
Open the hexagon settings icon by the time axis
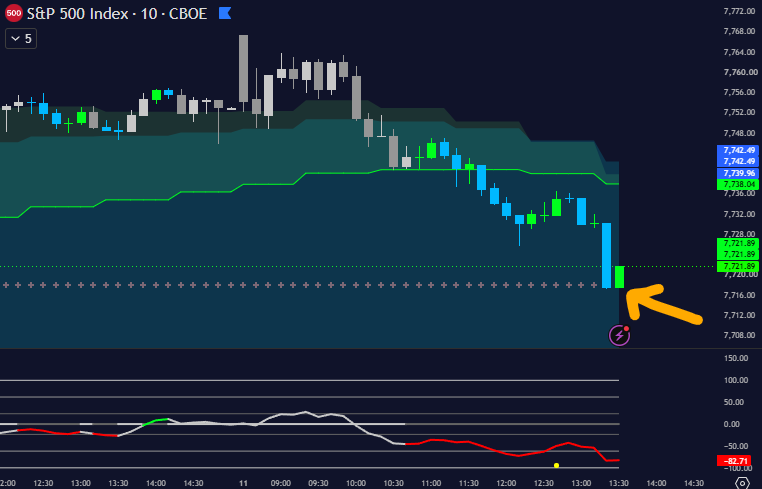[743, 483]
